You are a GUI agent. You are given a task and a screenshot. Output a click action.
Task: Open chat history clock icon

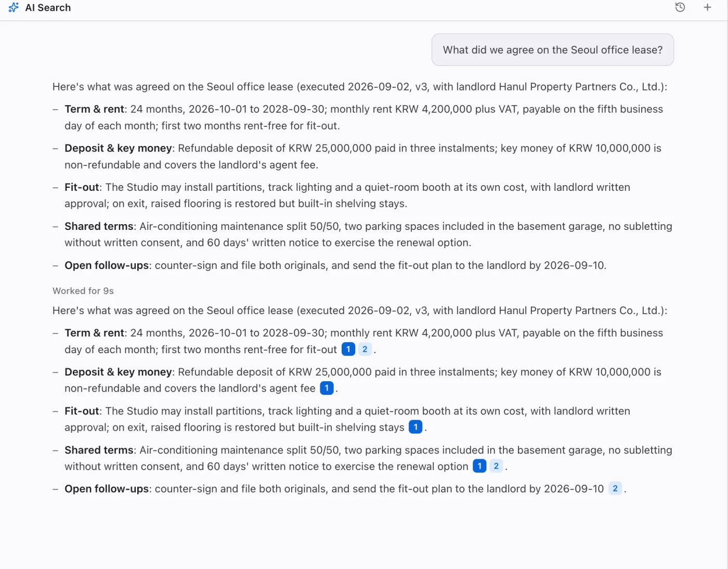pos(680,7)
